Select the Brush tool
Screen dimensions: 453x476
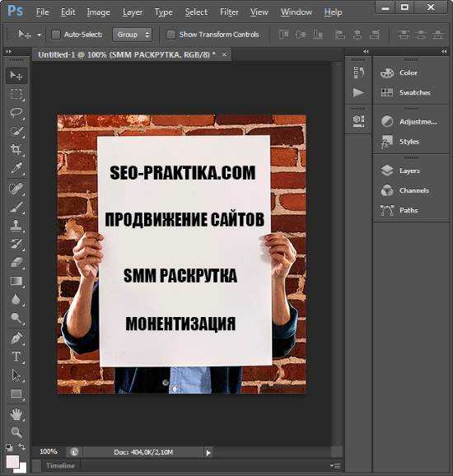point(16,207)
